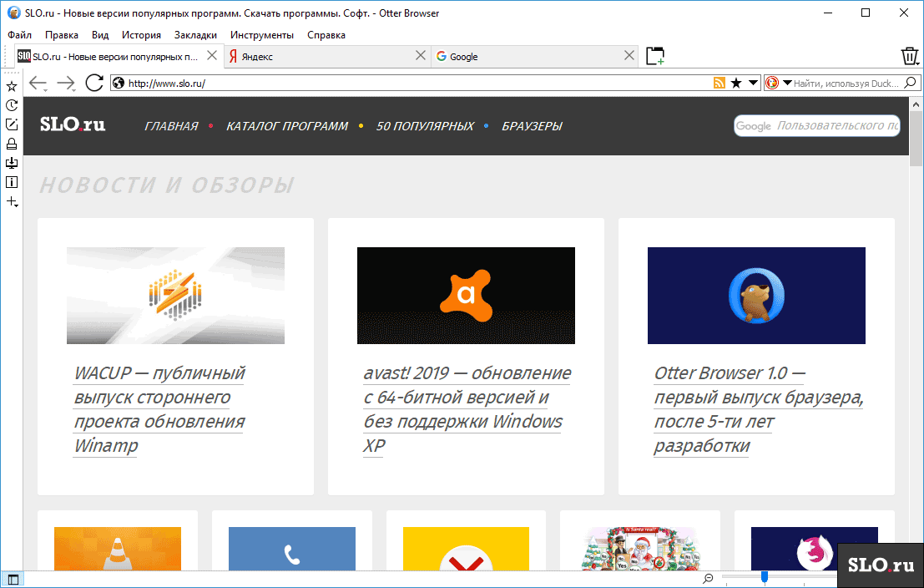
Task: Switch to the Яндекс tab
Action: 327,56
